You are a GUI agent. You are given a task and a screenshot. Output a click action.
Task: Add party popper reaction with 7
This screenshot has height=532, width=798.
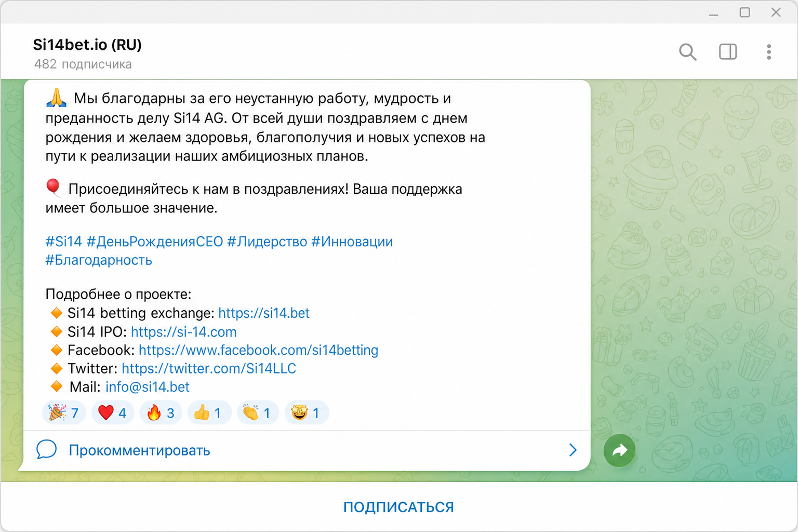(x=64, y=413)
